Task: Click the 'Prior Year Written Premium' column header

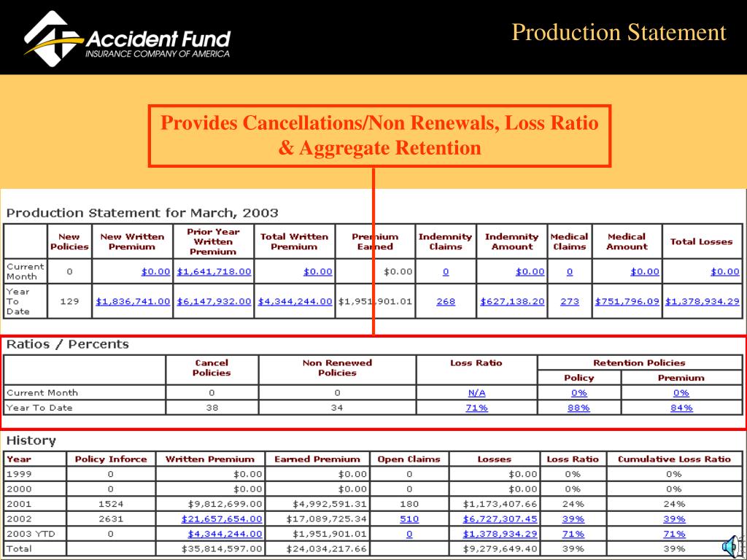Action: click(213, 241)
